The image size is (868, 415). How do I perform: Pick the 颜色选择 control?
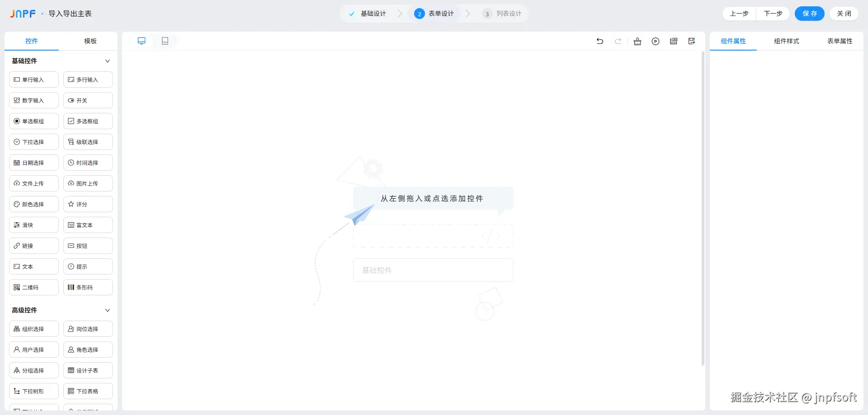pos(34,204)
